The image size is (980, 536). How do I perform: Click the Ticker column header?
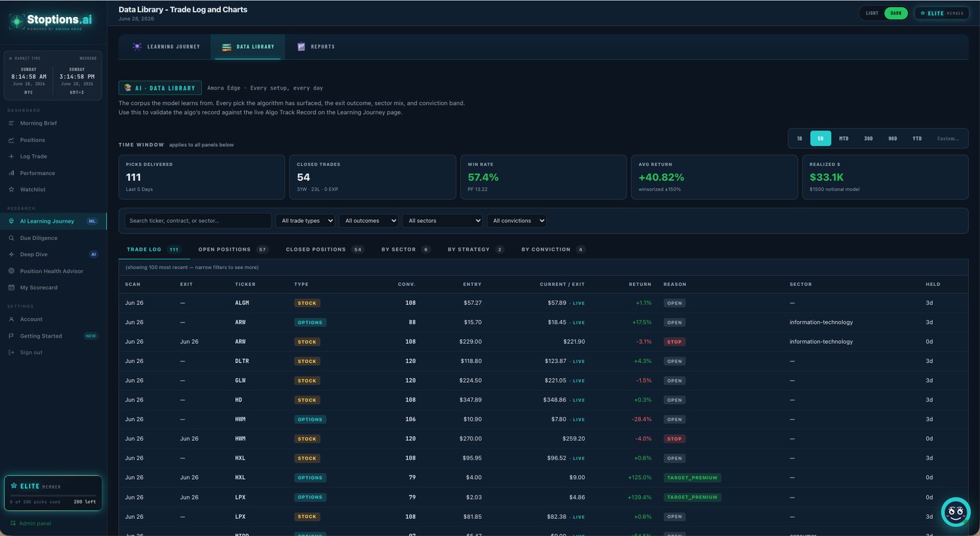click(x=245, y=285)
